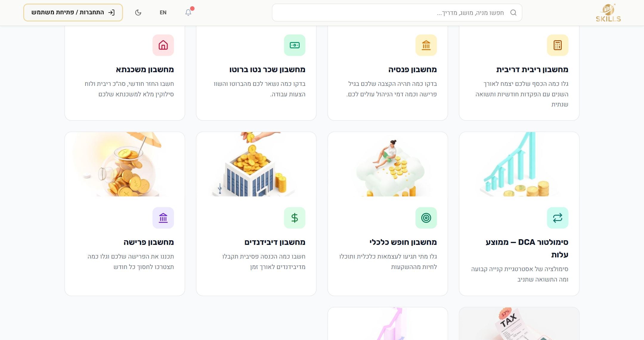
Task: Click the mortgage calculator house icon
Action: [163, 45]
